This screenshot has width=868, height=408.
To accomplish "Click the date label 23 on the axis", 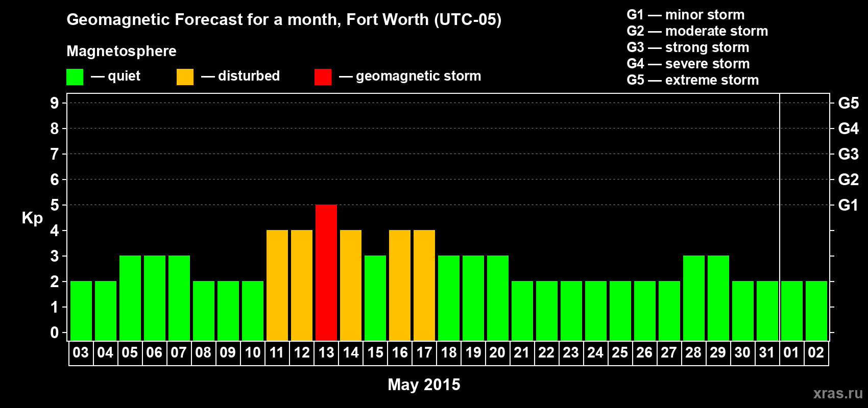I will [x=571, y=353].
